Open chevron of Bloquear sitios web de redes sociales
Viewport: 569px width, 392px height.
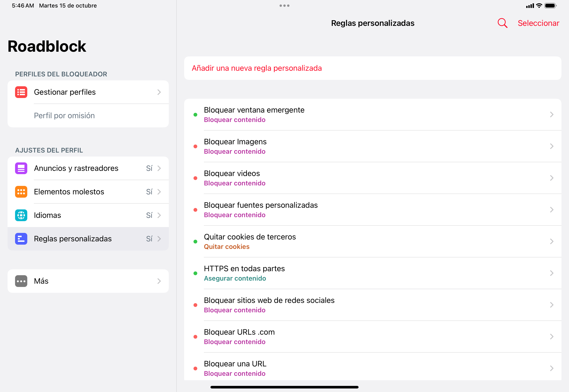point(552,305)
